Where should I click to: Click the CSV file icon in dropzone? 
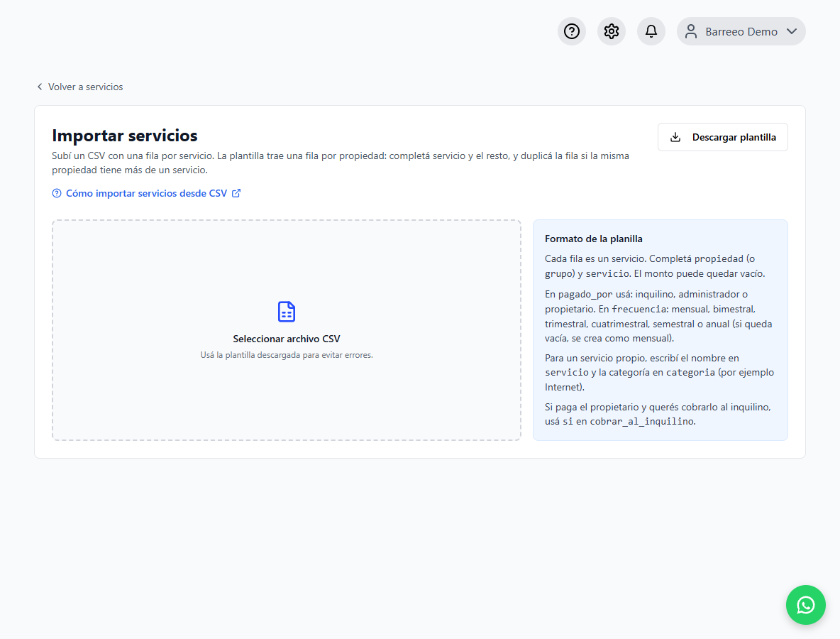click(287, 312)
